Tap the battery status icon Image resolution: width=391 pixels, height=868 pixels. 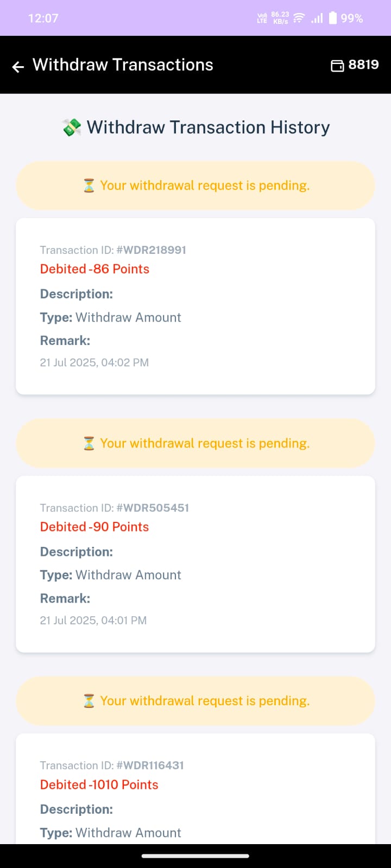(333, 18)
